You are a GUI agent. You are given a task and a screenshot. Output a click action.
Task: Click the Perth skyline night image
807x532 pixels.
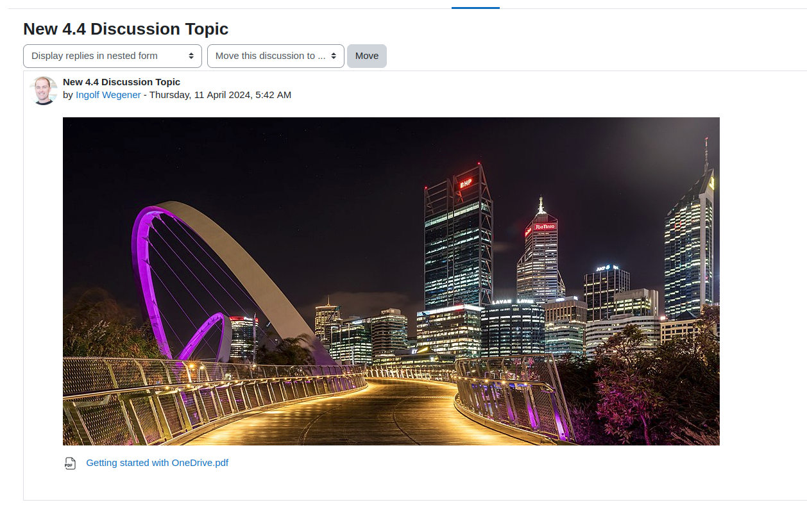click(x=391, y=281)
